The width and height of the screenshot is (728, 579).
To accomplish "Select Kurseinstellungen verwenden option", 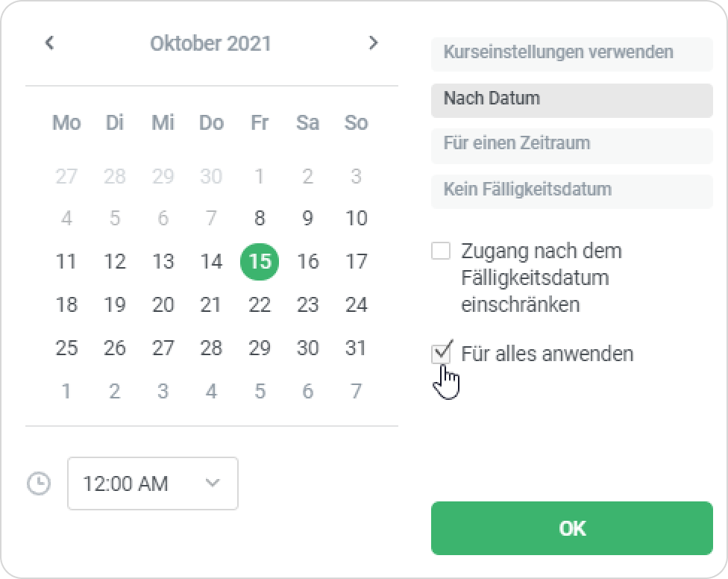I will click(x=571, y=53).
